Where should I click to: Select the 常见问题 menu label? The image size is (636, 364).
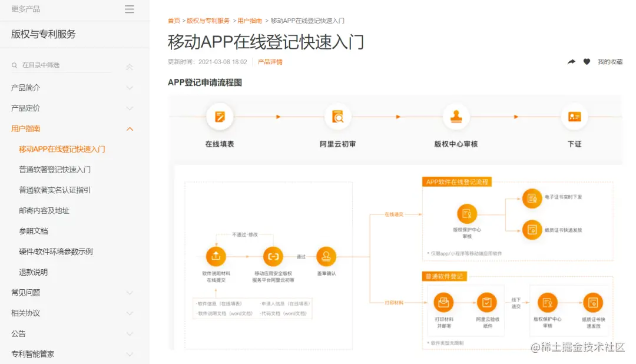coord(25,293)
